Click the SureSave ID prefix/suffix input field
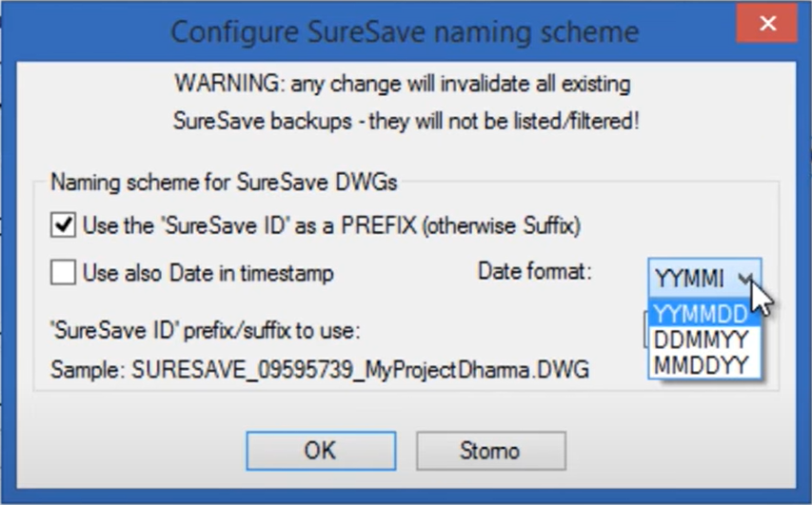Screen dimensions: 812x505 click(x=645, y=332)
